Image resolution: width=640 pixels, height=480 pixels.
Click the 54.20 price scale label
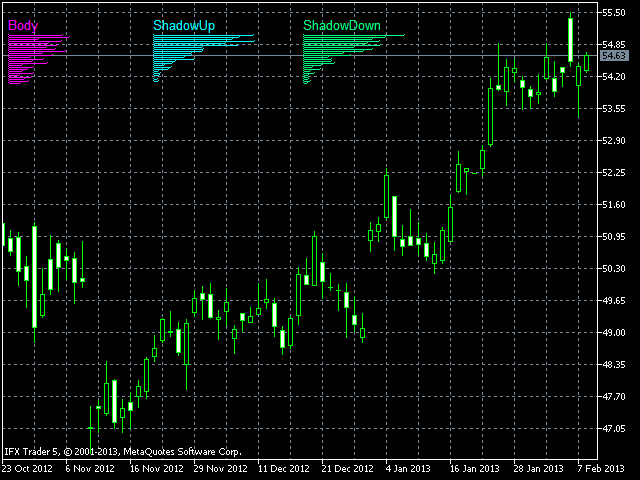pos(614,77)
